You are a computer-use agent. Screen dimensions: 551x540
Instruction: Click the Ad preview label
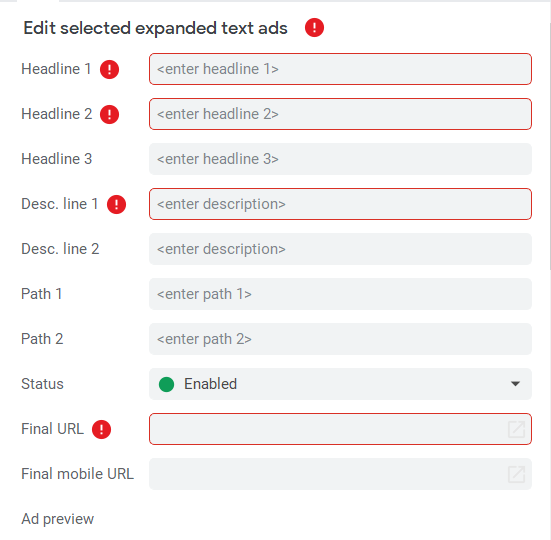point(58,519)
